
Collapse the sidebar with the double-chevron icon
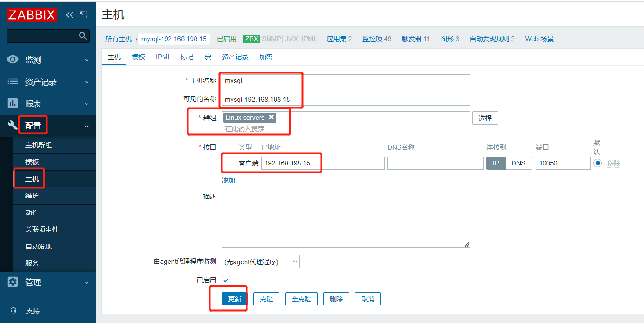[69, 15]
